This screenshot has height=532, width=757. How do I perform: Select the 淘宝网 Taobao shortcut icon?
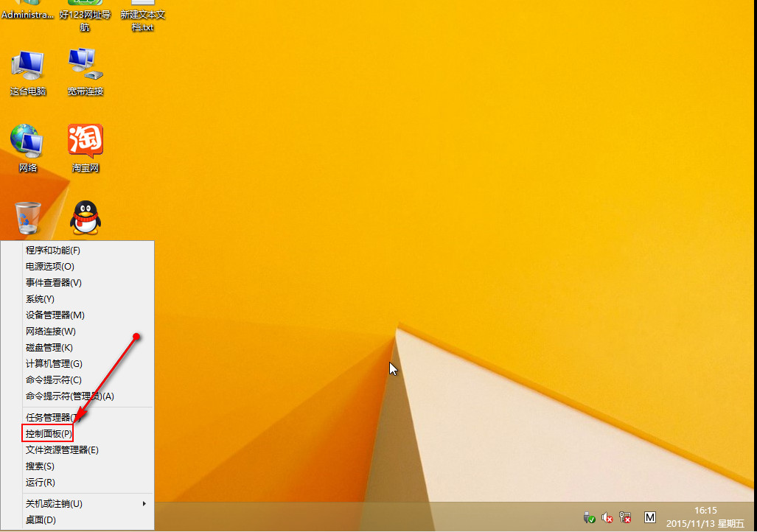tap(86, 147)
